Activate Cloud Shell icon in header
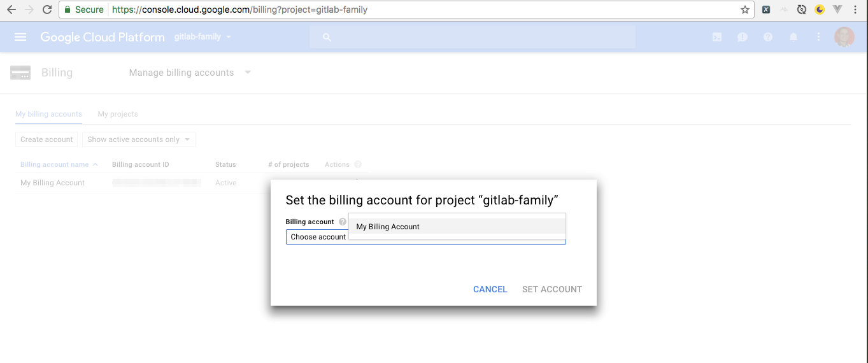Screen dimensions: 868x363 717,38
